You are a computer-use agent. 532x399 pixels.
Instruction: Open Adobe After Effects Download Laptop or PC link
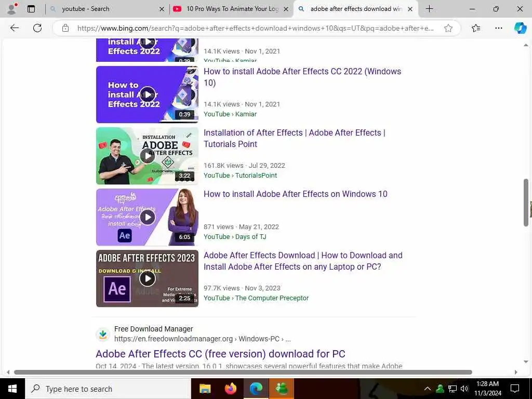303,261
